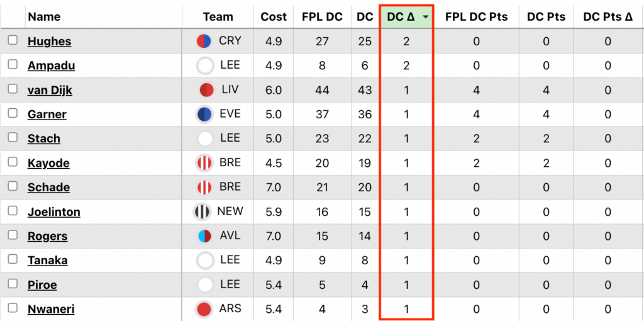Screen dimensions: 644x321
Task: Click the sort arrow in DC Δ header
Action: coord(426,18)
